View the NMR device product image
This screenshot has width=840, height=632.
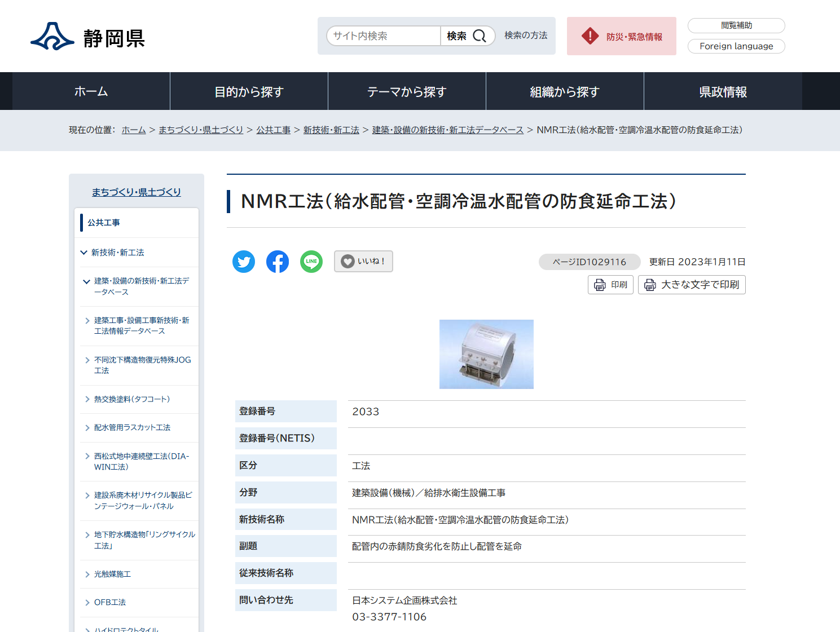coord(486,354)
